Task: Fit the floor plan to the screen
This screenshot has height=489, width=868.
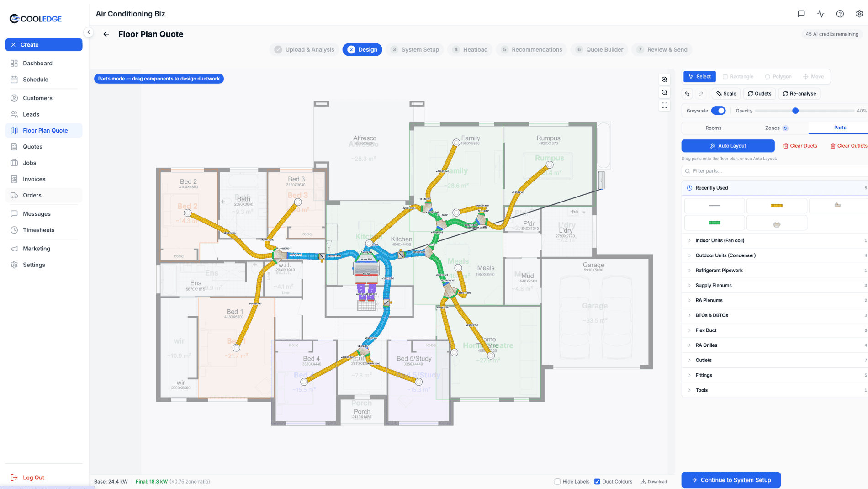Action: (665, 105)
